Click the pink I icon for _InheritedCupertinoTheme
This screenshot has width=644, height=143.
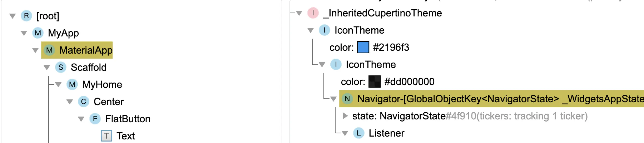(313, 13)
